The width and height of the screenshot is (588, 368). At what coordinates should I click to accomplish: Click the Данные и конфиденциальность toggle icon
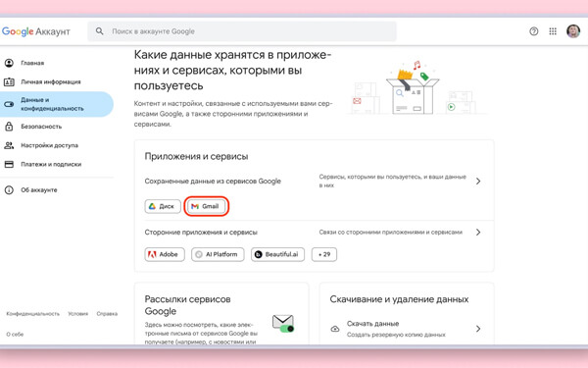pyautogui.click(x=9, y=104)
